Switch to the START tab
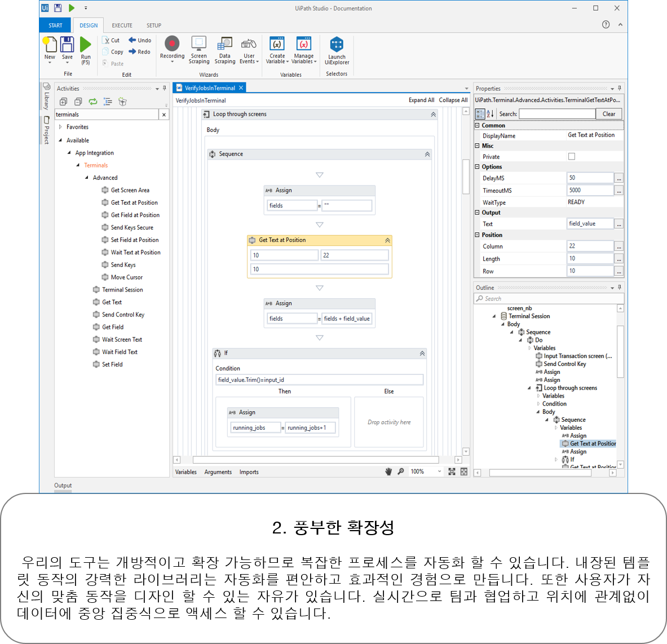The width and height of the screenshot is (667, 644). click(x=55, y=25)
